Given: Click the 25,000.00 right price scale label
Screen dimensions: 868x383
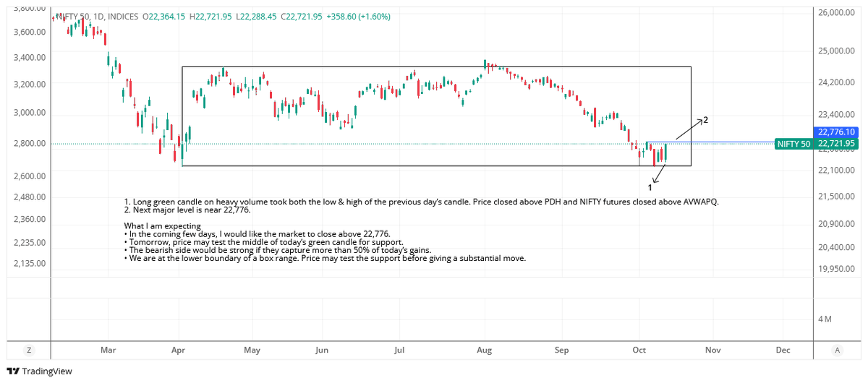Looking at the screenshot, I should click(x=837, y=51).
